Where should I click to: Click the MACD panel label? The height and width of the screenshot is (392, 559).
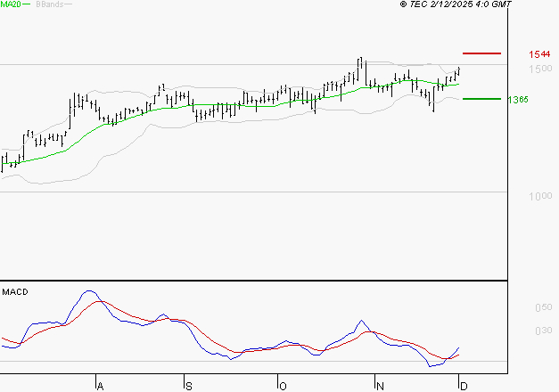point(15,292)
